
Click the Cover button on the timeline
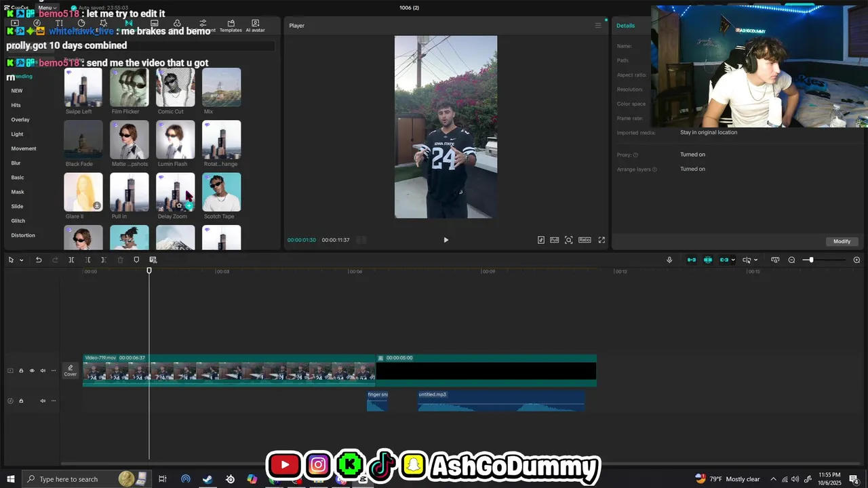[71, 371]
